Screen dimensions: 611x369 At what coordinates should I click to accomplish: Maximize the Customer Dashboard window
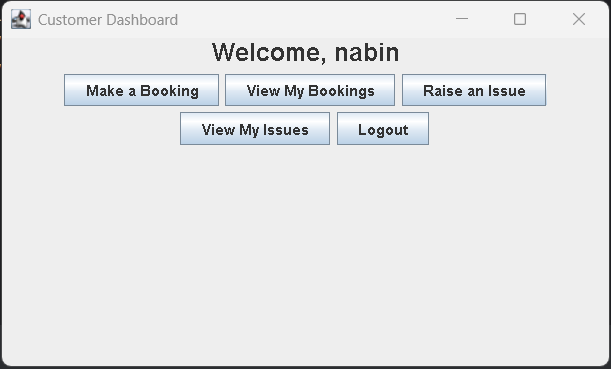coord(520,19)
